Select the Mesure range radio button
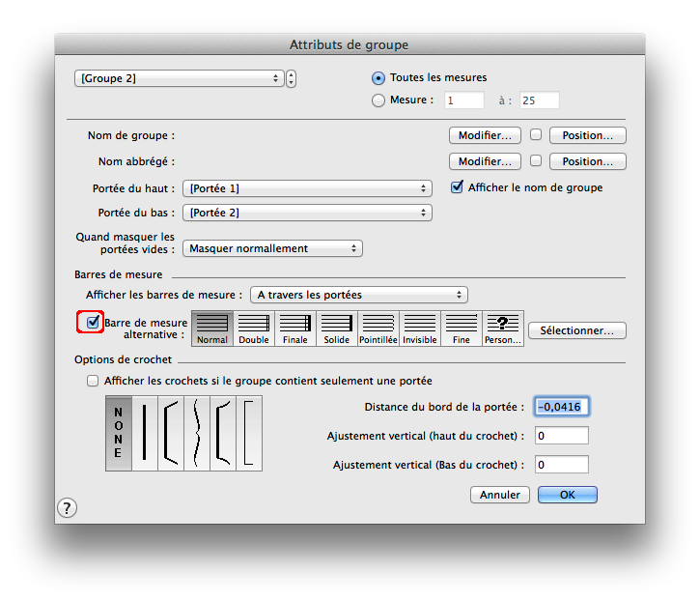Image resolution: width=700 pixels, height=600 pixels. [x=378, y=100]
